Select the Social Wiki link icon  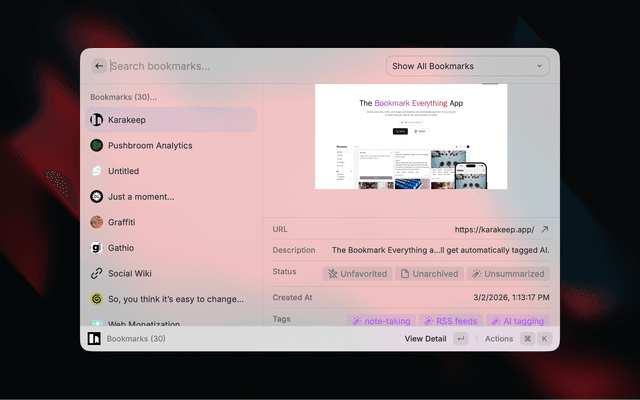(97, 273)
